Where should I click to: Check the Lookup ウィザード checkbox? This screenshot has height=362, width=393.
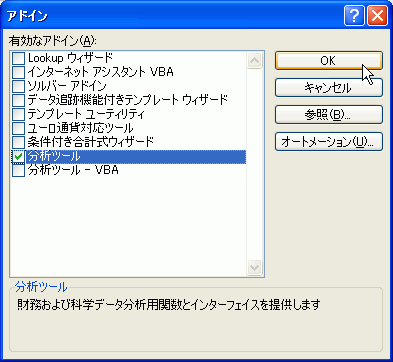click(19, 58)
